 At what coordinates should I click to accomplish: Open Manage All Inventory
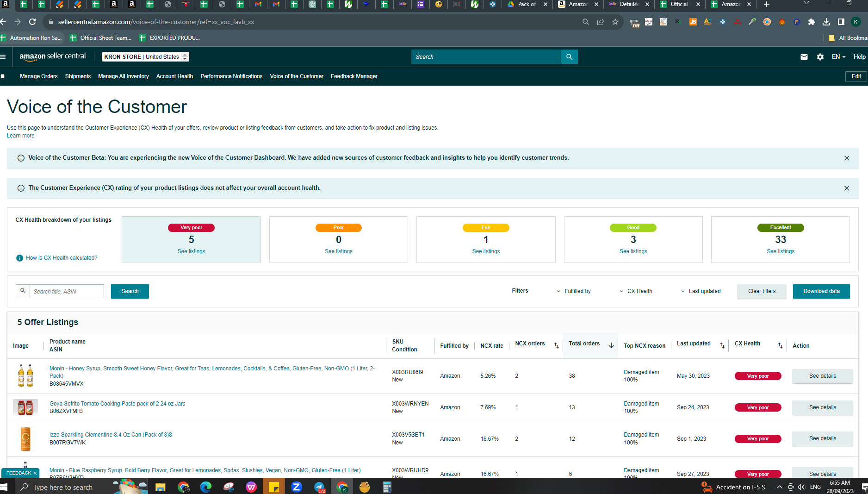[124, 76]
